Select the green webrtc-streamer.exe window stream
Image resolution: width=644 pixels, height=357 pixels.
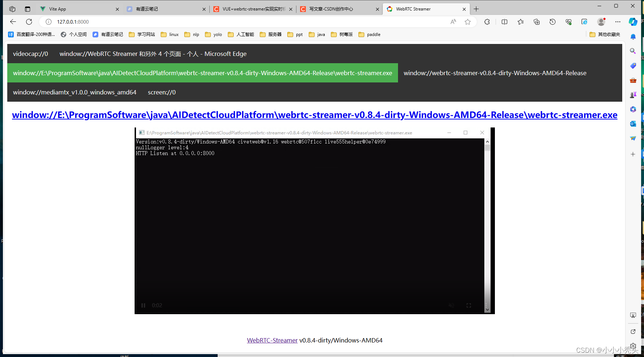[x=202, y=73]
